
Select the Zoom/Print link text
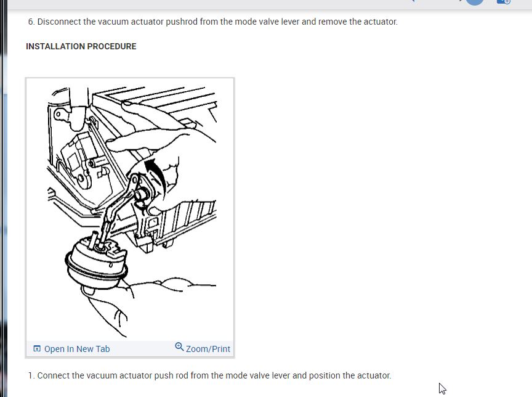point(208,349)
